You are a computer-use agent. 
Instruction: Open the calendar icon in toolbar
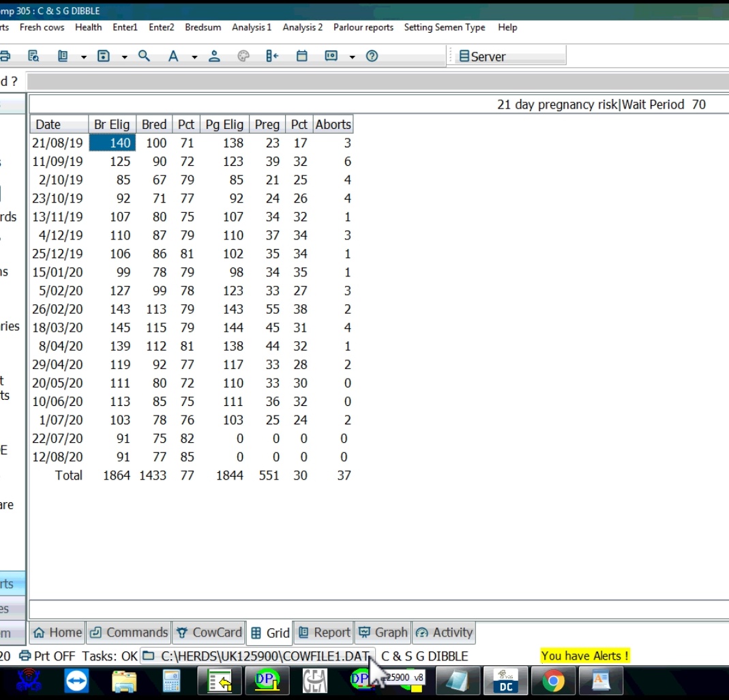pos(301,56)
